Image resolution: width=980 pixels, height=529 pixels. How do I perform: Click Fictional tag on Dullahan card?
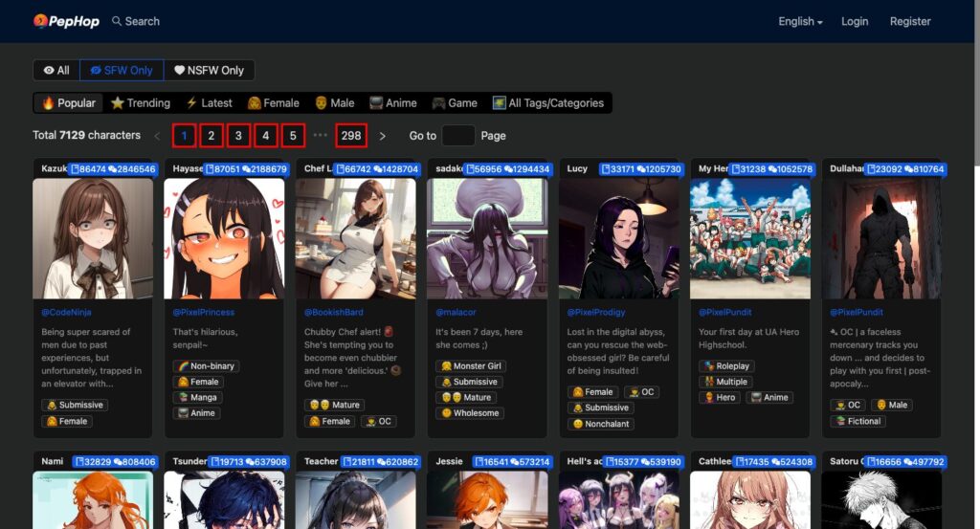(x=858, y=421)
